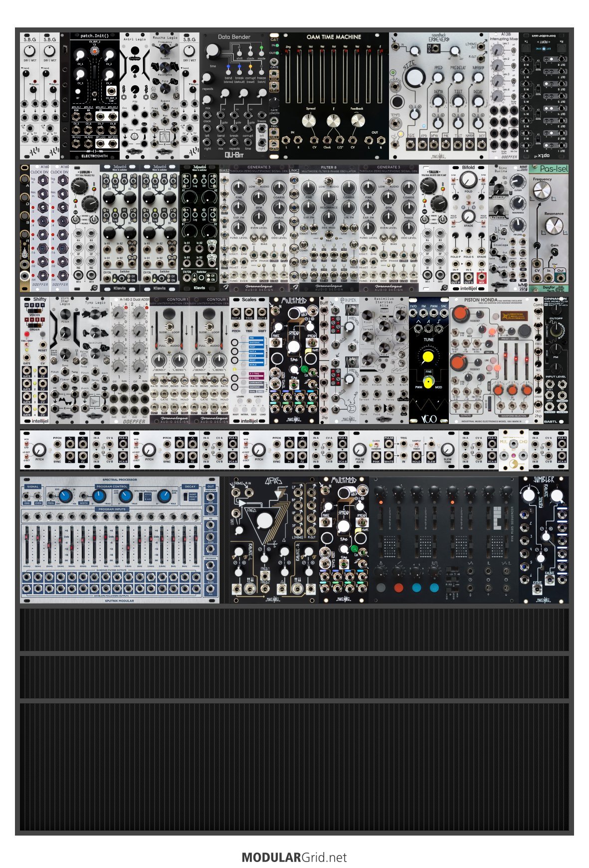Select the black Mixwitch module
The height and width of the screenshot is (868, 589).
pos(199,228)
